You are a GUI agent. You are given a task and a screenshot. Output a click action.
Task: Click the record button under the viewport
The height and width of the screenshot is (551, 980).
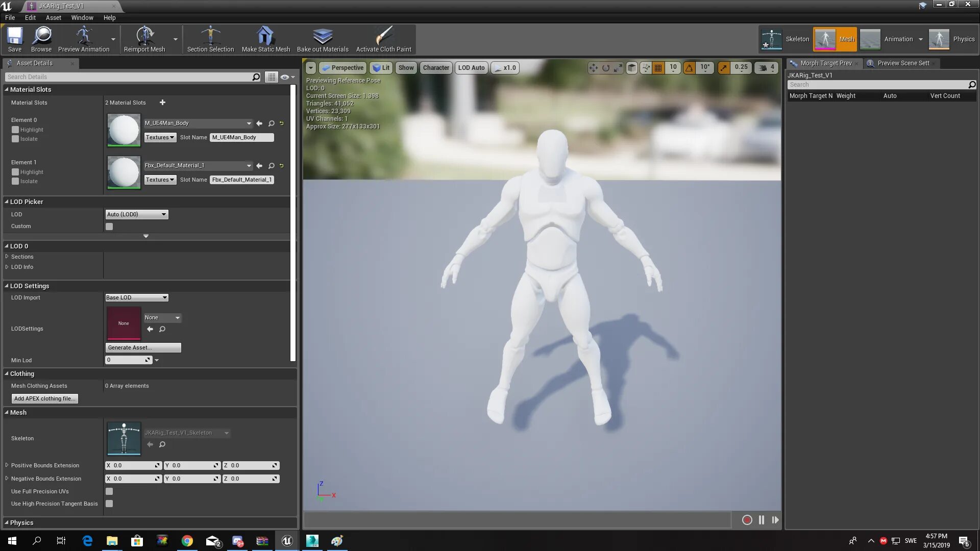click(747, 520)
